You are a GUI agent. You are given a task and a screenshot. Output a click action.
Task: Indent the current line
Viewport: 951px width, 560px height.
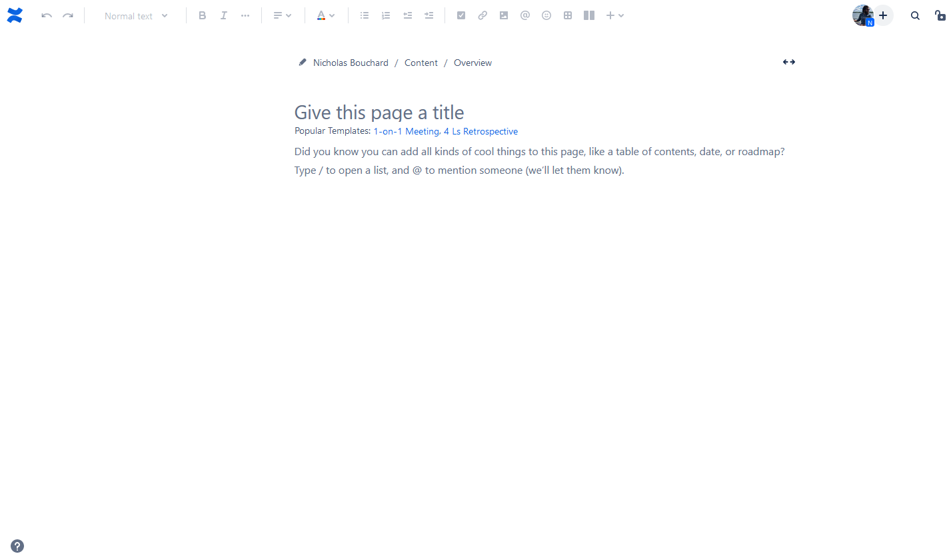tap(429, 15)
